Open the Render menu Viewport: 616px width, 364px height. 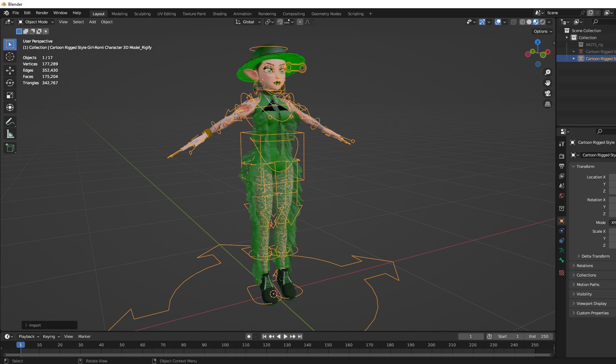[x=42, y=13]
